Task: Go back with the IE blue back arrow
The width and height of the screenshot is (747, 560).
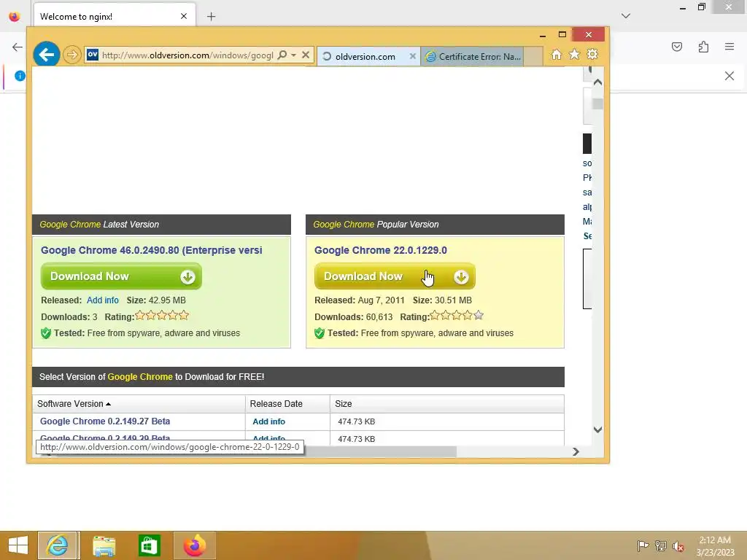Action: click(x=47, y=55)
